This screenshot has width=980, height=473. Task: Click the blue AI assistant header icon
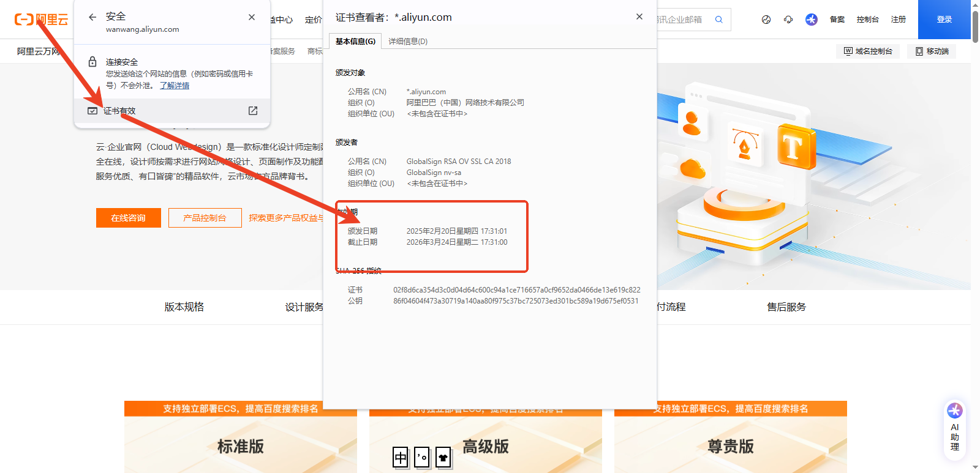pos(812,20)
